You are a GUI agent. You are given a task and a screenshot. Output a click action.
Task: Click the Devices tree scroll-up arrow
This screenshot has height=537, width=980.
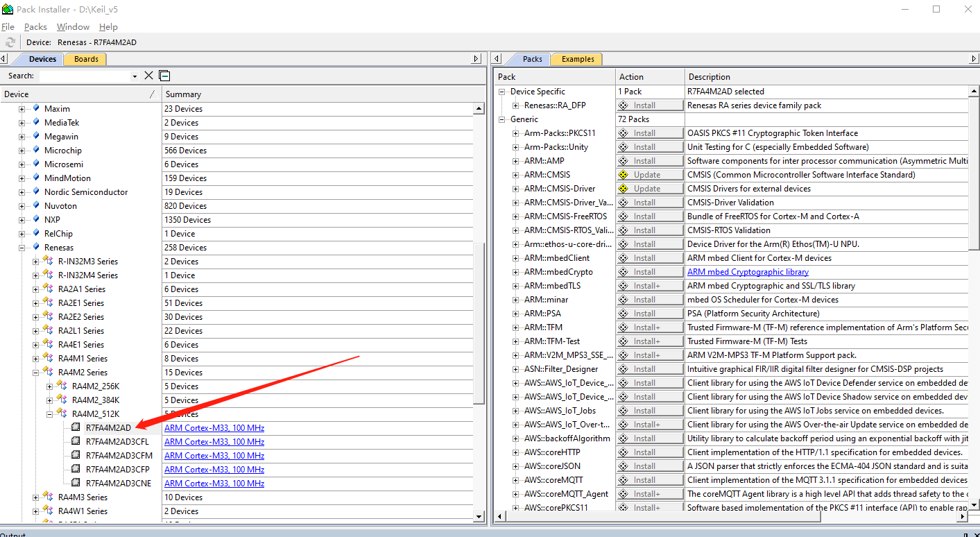pos(479,109)
